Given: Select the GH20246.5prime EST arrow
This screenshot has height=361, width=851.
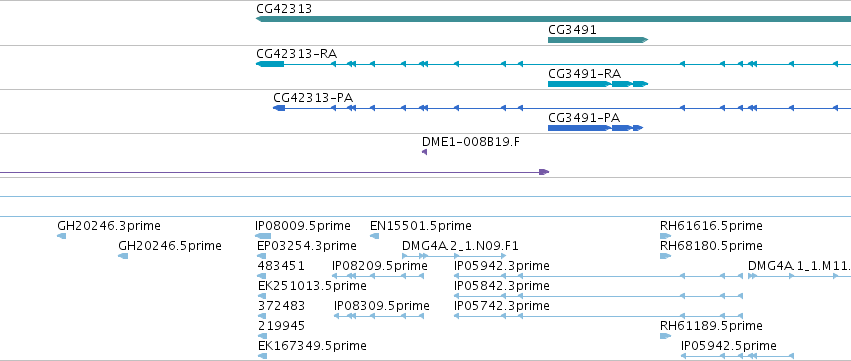Looking at the screenshot, I should pos(123,256).
